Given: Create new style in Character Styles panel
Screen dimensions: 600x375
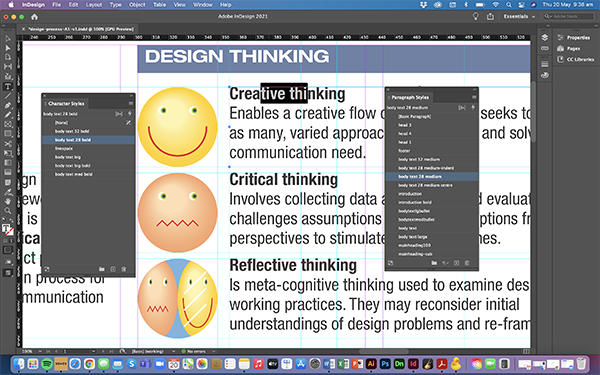Looking at the screenshot, I should tap(113, 269).
